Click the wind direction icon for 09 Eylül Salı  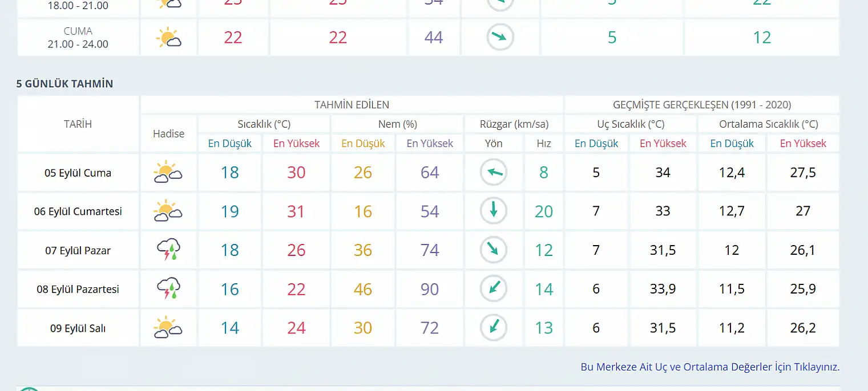(x=494, y=328)
